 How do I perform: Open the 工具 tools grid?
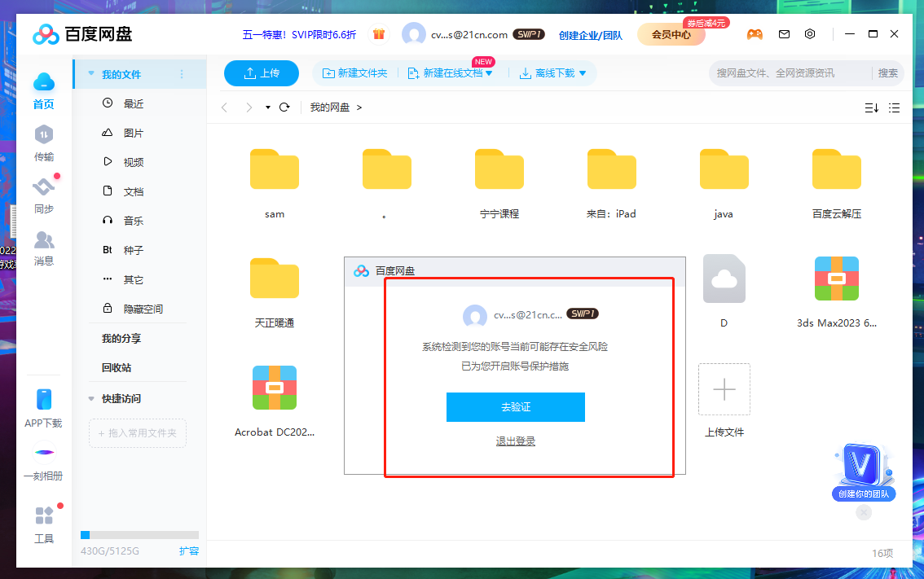44,515
